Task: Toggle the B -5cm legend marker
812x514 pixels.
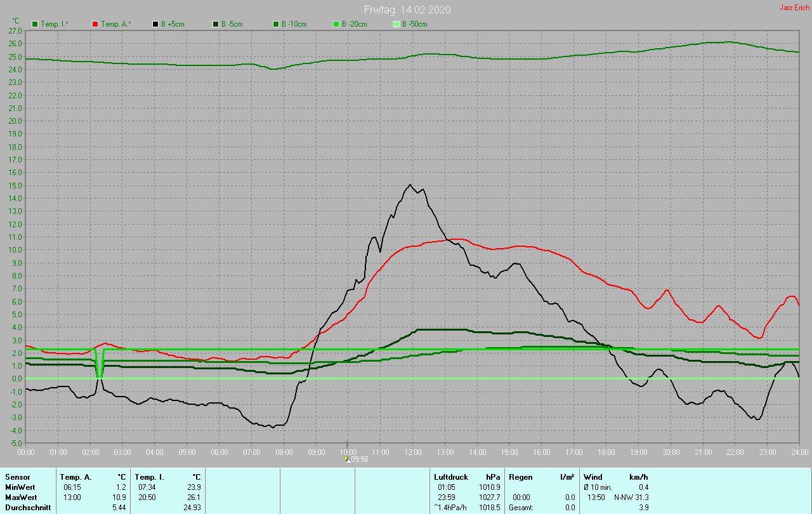Action: (x=215, y=24)
